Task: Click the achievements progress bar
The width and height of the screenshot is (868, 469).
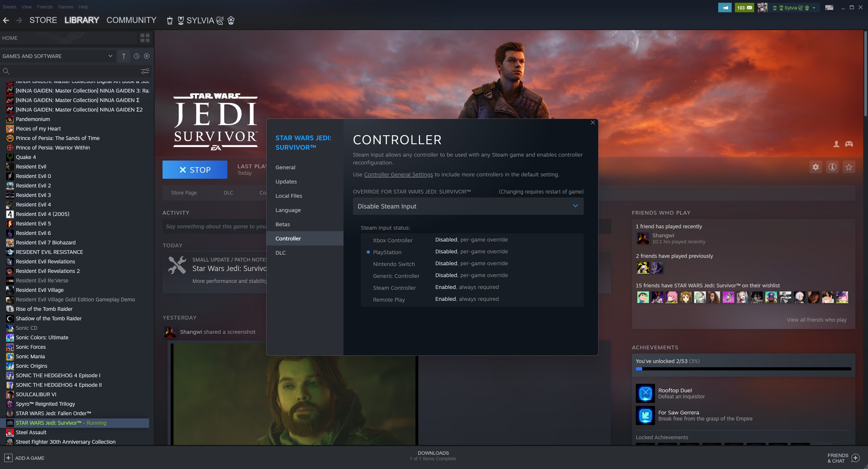Action: (743, 369)
